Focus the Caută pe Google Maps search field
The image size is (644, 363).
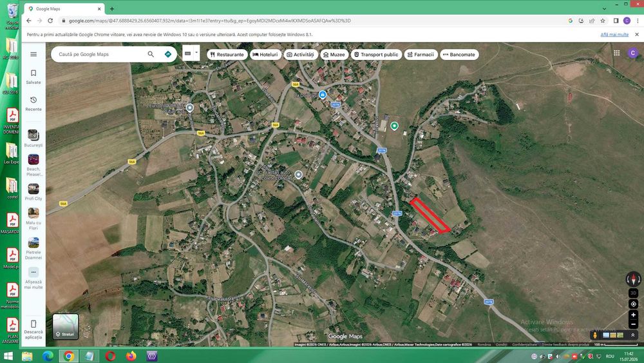pyautogui.click(x=100, y=54)
